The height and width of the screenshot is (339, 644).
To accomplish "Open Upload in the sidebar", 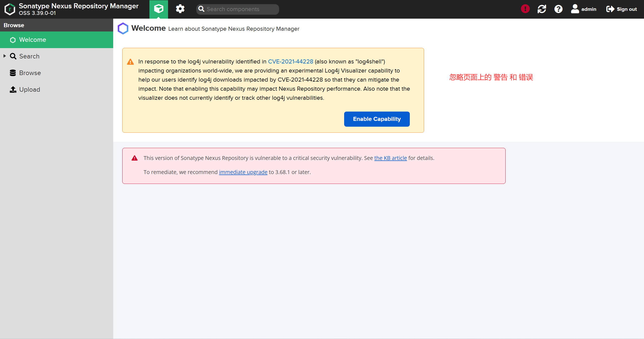I will pyautogui.click(x=30, y=90).
